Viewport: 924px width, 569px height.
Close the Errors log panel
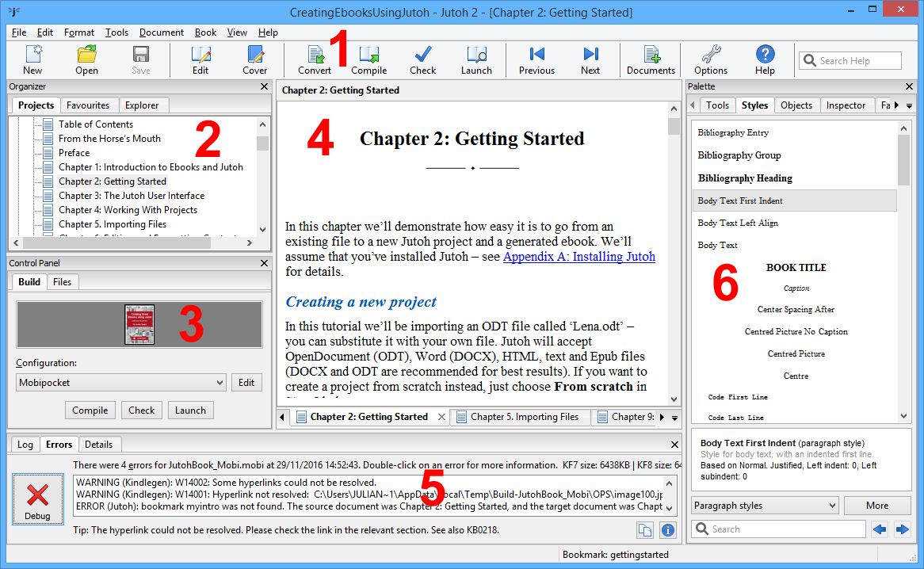[x=674, y=445]
